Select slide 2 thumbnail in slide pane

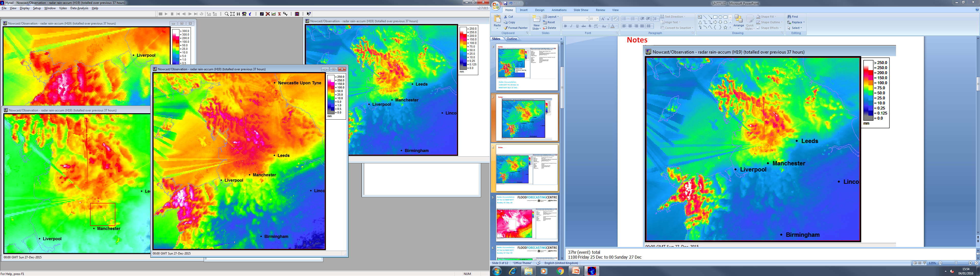526,67
